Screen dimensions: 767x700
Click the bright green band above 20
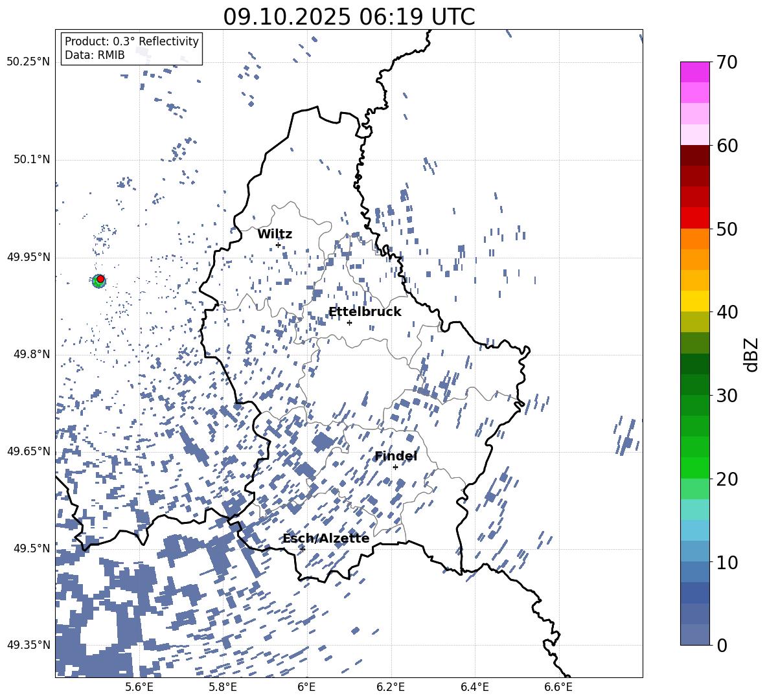[x=694, y=468]
